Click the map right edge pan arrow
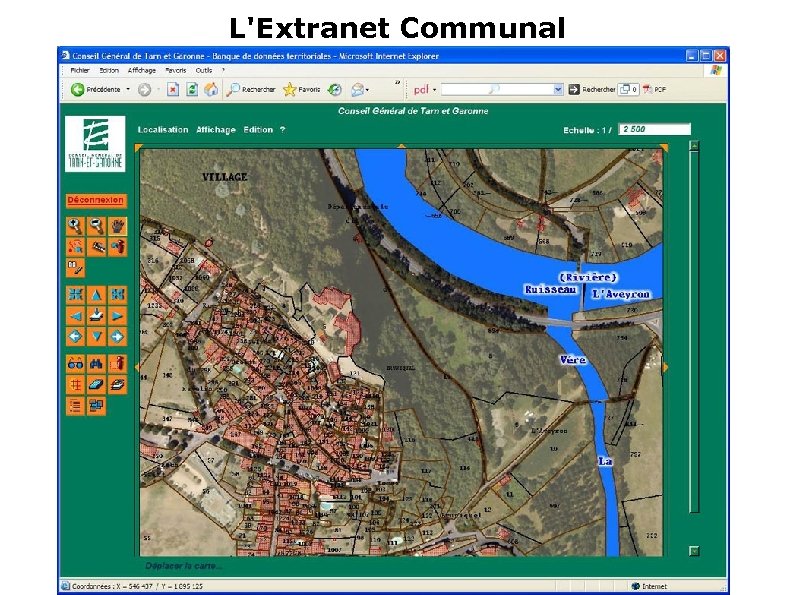The image size is (794, 595). (665, 367)
